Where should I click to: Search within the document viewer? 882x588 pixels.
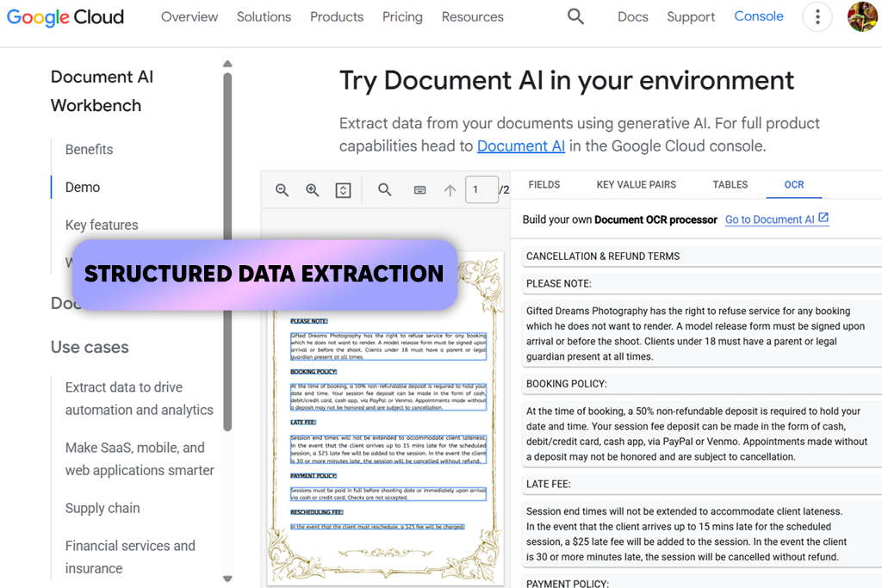(x=385, y=189)
